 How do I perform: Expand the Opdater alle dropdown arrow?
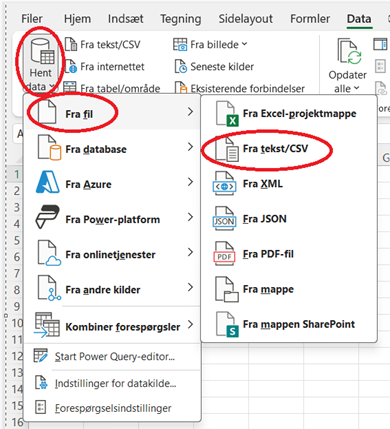[356, 88]
